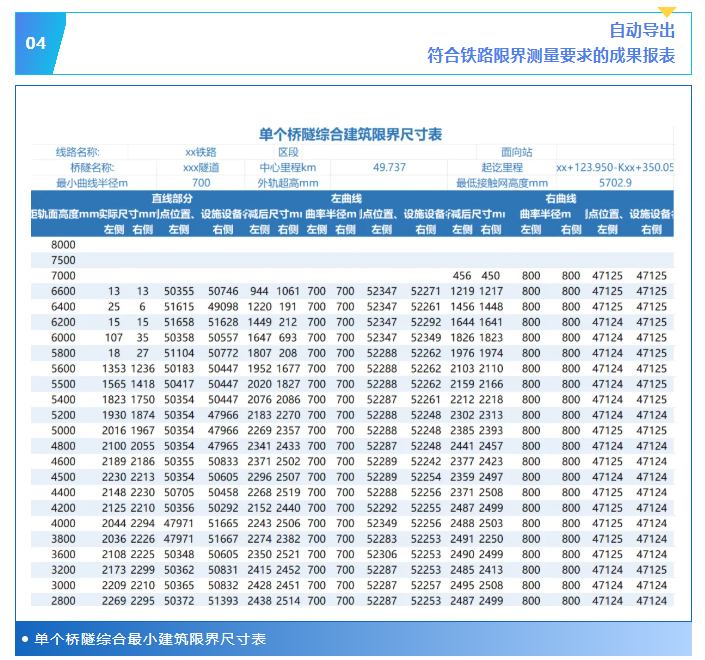Viewport: 705px width, 660px height.
Task: Select the 2800 height row label
Action: pyautogui.click(x=63, y=601)
